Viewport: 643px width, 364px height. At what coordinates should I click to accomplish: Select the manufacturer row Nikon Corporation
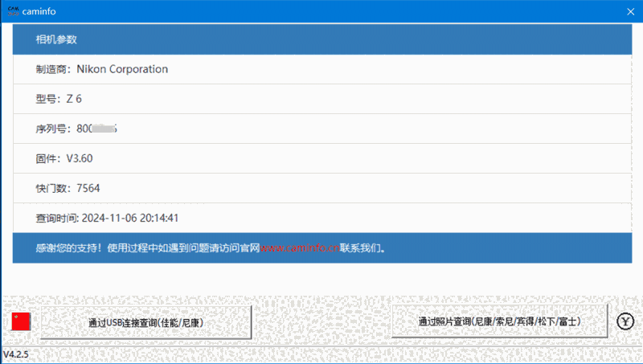322,69
